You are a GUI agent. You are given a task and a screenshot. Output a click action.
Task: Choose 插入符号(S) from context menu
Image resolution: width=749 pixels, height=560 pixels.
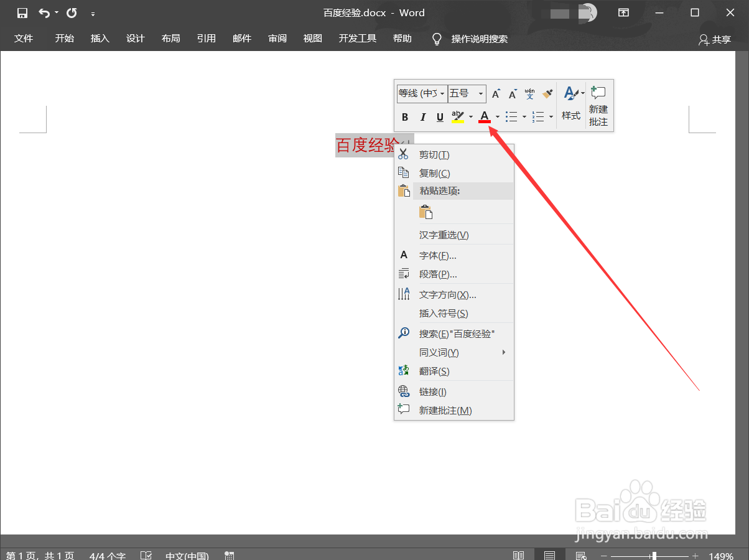tap(454, 313)
